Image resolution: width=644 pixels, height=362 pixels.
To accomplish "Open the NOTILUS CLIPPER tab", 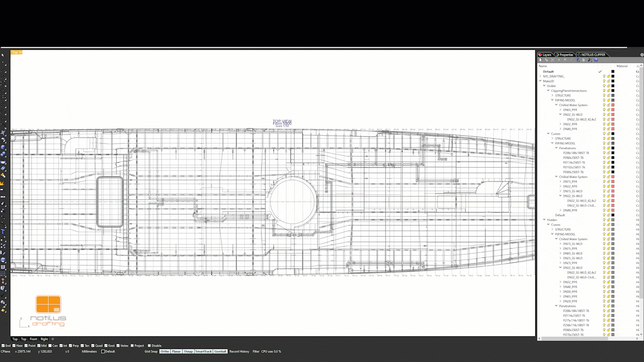I will click(x=591, y=55).
